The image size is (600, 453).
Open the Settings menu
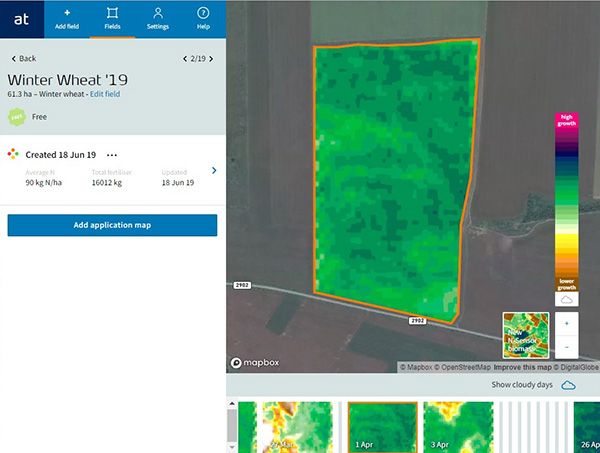(x=158, y=19)
